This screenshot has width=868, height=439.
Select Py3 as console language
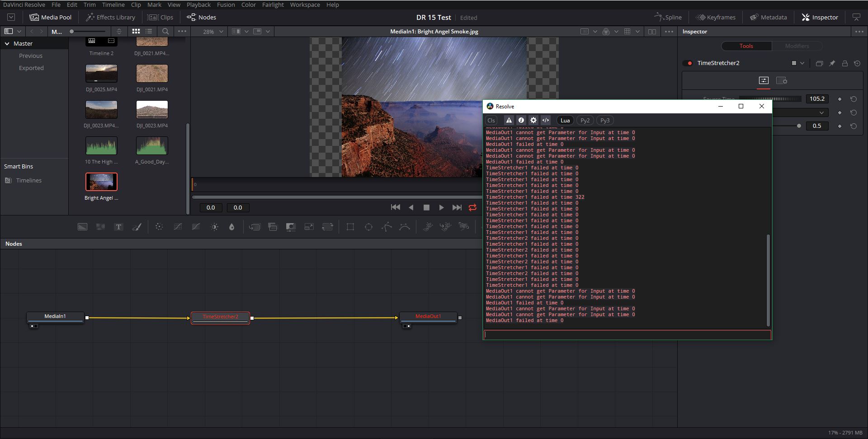click(605, 120)
